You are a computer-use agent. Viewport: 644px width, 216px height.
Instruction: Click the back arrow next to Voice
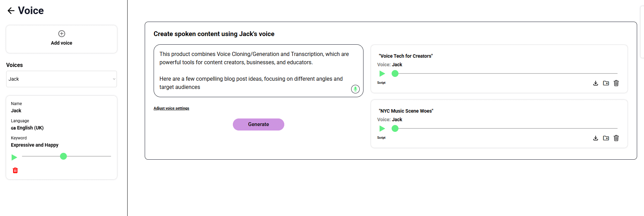pos(11,11)
